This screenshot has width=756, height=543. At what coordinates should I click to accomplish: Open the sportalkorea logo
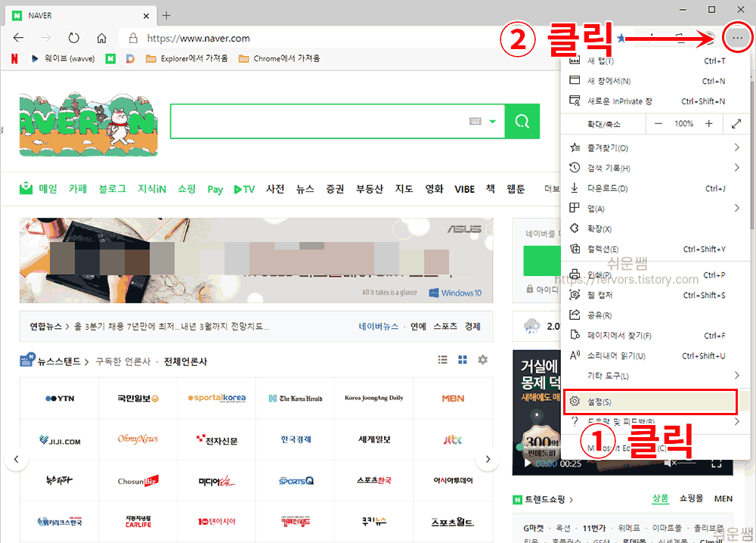pyautogui.click(x=217, y=399)
